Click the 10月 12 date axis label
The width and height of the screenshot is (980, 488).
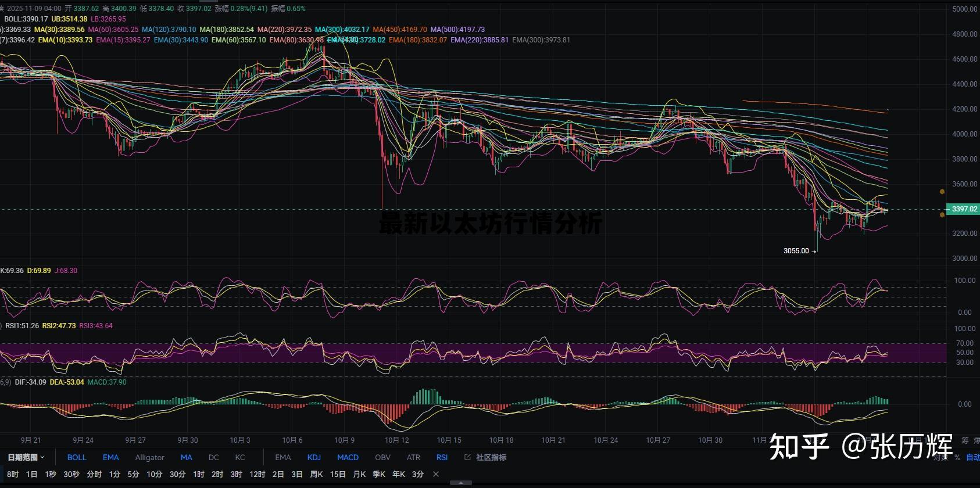click(397, 440)
